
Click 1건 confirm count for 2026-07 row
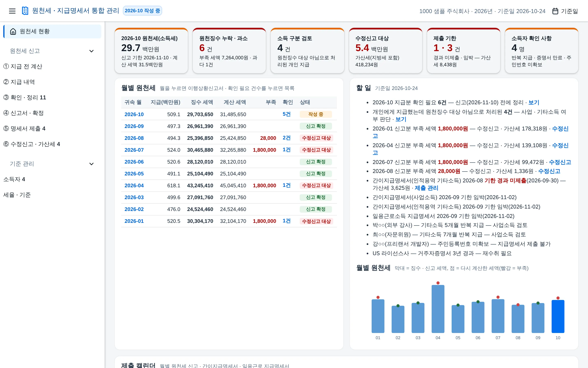coord(286,150)
